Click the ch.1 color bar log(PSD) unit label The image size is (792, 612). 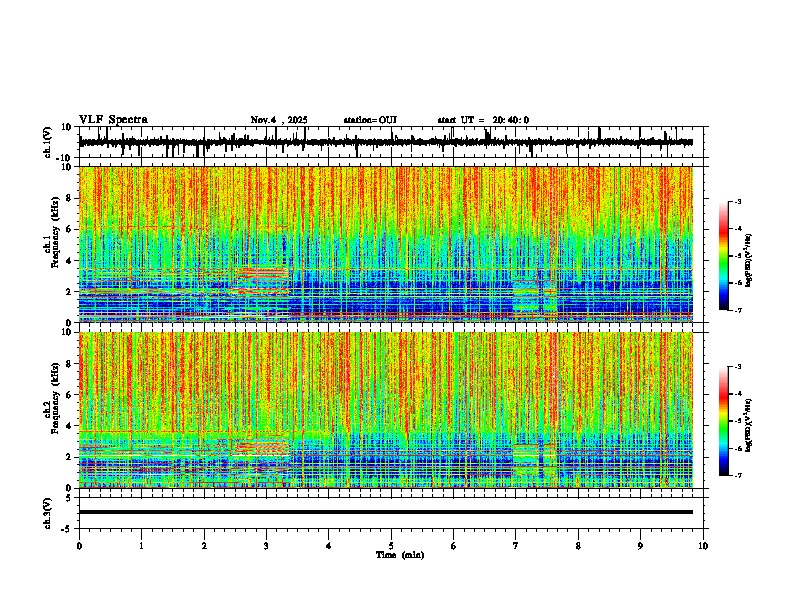point(748,261)
